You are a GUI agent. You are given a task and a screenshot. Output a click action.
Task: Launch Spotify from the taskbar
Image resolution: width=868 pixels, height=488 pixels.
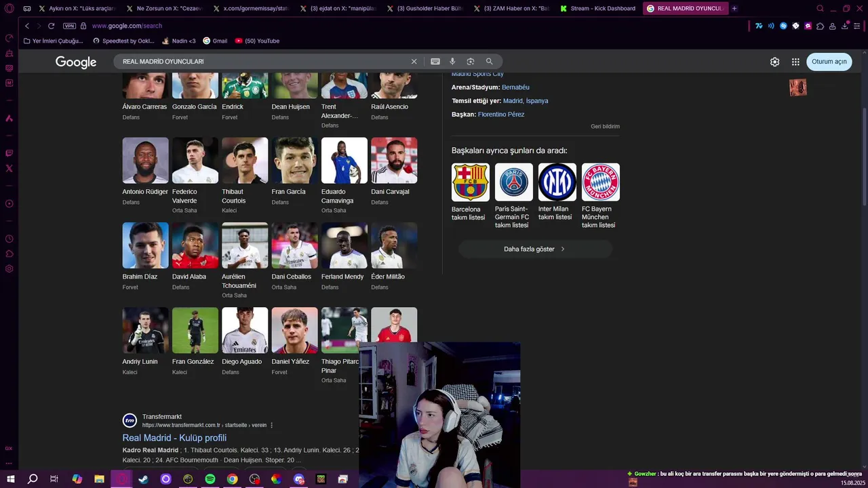click(210, 479)
